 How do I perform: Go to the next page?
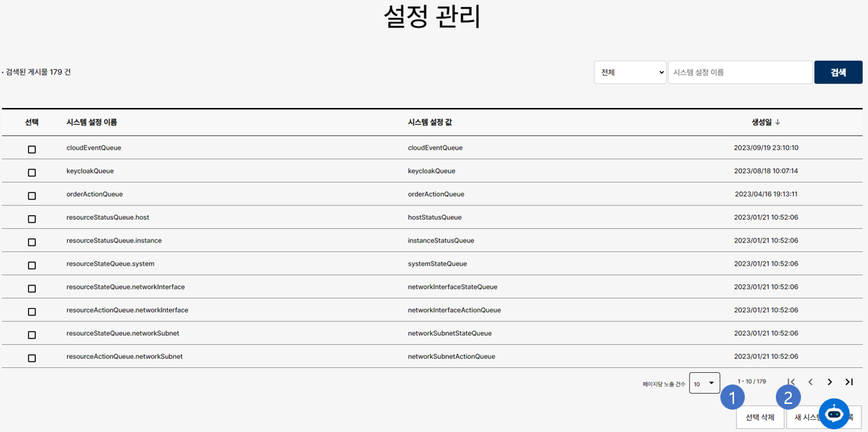click(830, 382)
